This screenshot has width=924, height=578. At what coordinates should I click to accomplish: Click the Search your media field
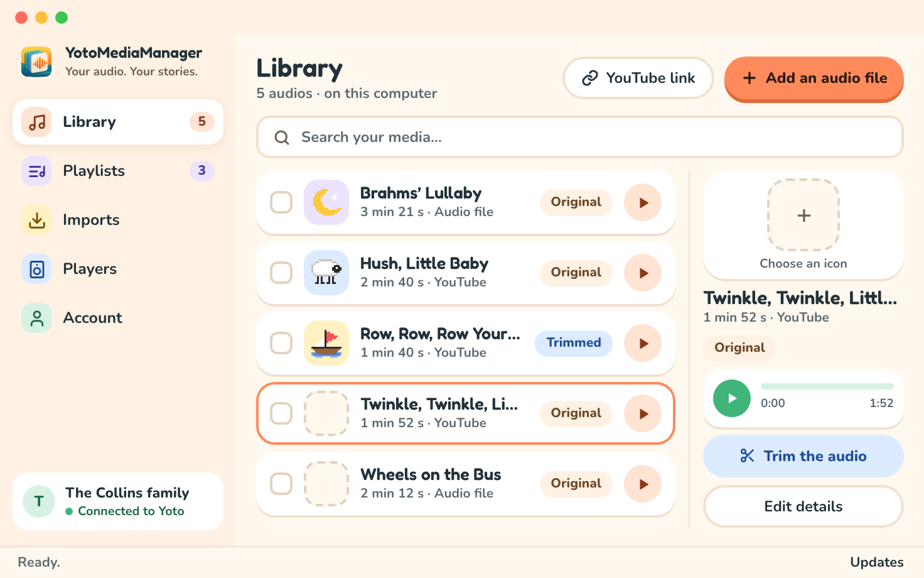[580, 137]
